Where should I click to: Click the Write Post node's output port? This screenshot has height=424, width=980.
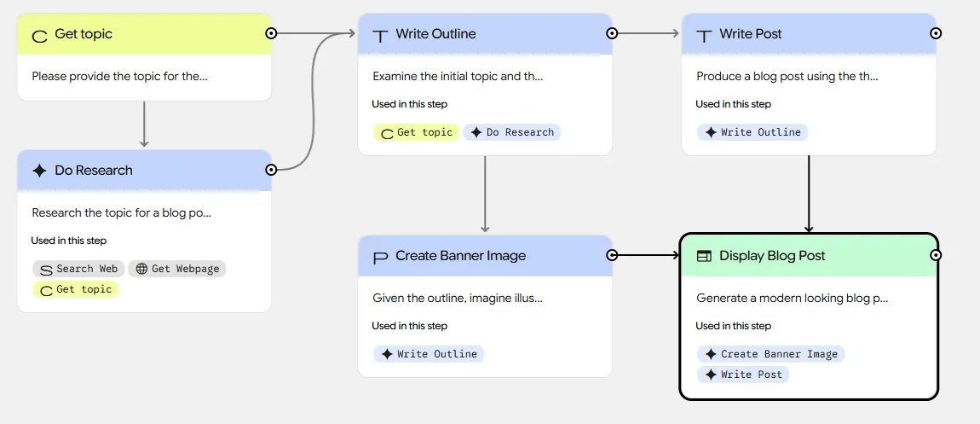point(936,33)
